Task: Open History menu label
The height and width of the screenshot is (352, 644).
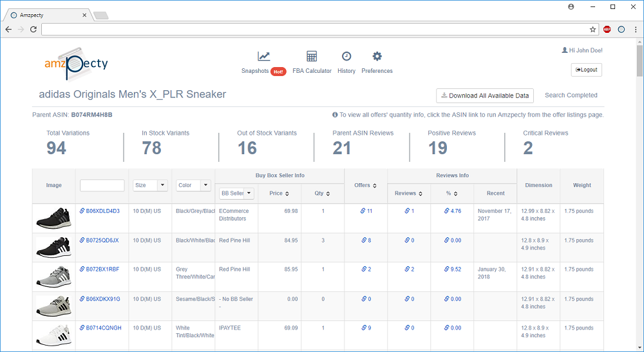Action: 346,71
